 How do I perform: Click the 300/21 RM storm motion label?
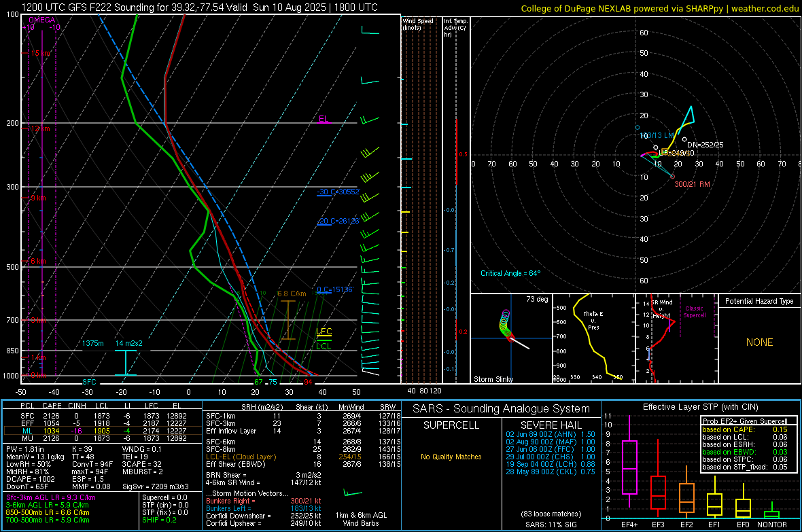click(x=692, y=184)
